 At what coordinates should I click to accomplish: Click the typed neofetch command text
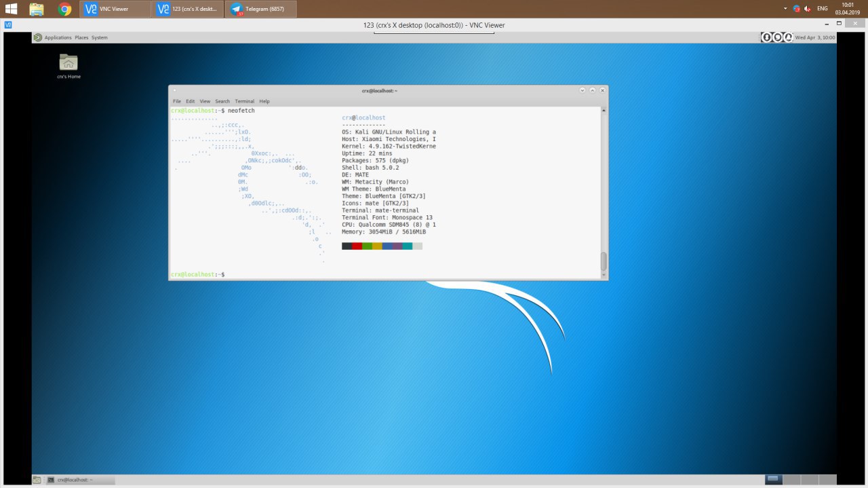pos(241,110)
